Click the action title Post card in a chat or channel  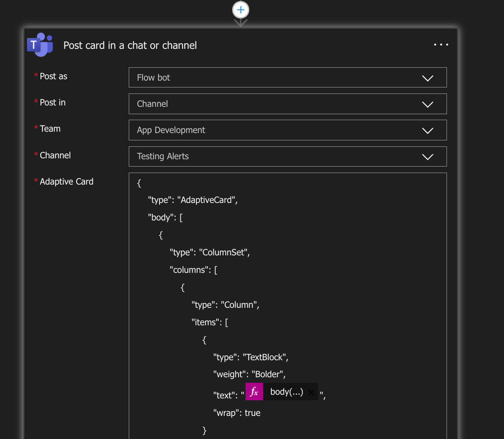(x=130, y=45)
